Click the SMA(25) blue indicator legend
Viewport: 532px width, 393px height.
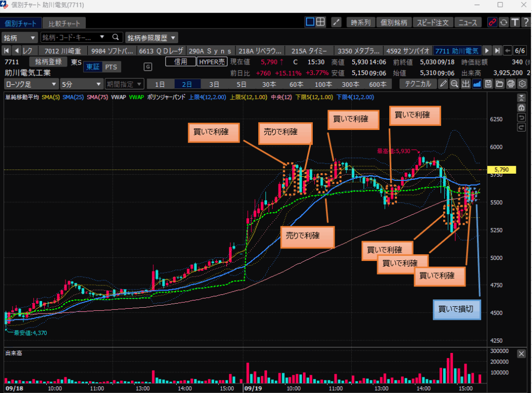[74, 97]
